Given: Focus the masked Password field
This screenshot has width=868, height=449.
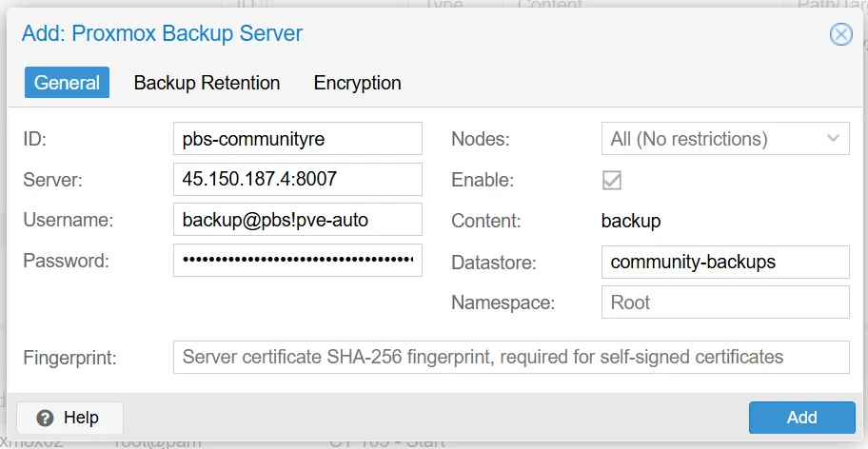Looking at the screenshot, I should (298, 260).
